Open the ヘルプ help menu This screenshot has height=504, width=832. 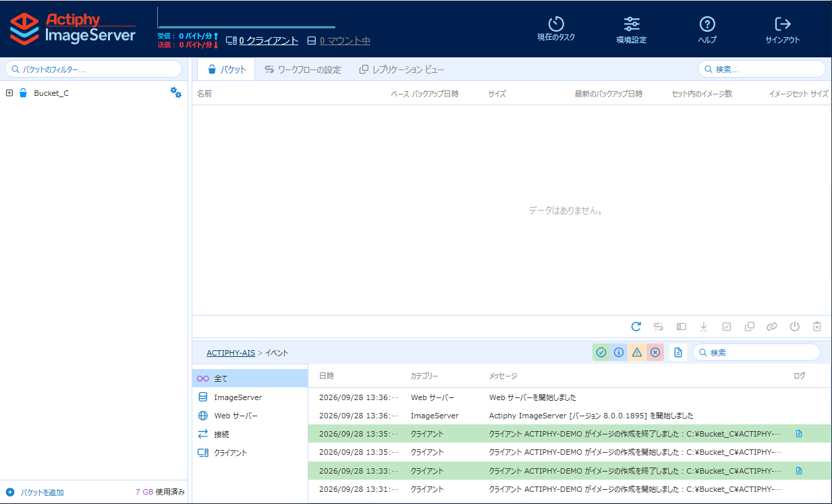click(707, 30)
